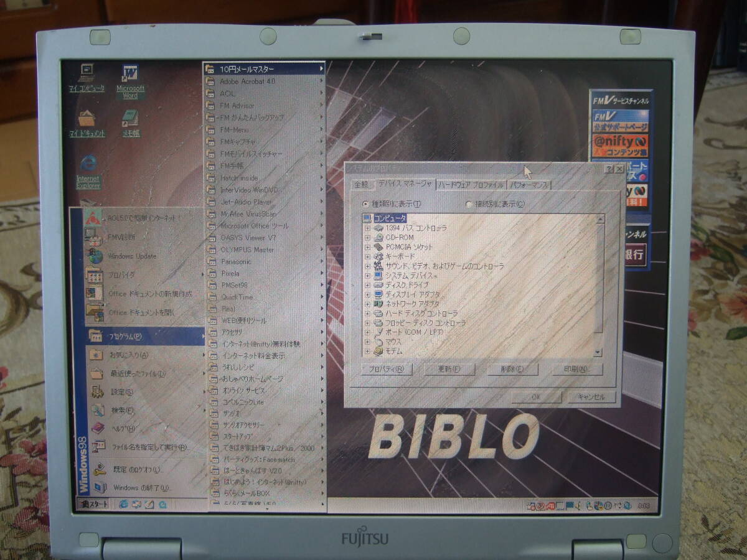
Task: Click the 更新(F) button
Action: pyautogui.click(x=449, y=369)
